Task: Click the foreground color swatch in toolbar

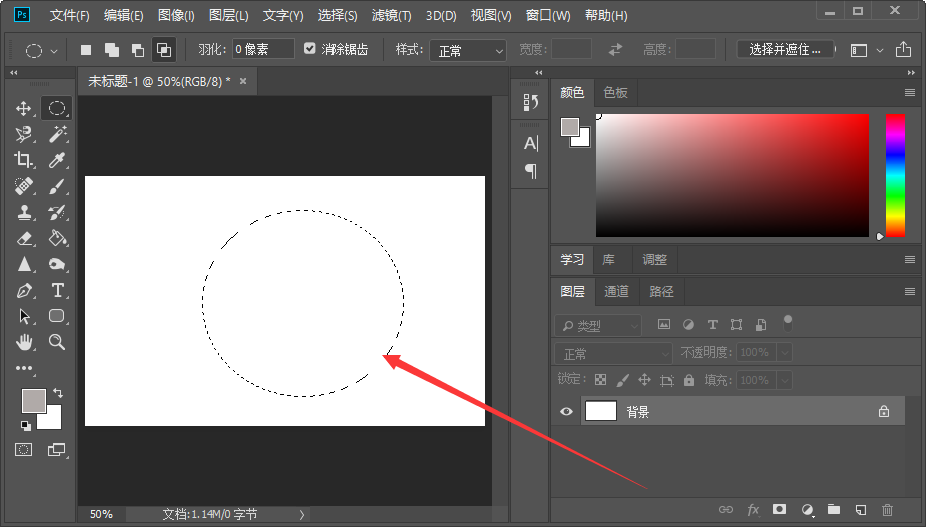Action: coord(33,400)
